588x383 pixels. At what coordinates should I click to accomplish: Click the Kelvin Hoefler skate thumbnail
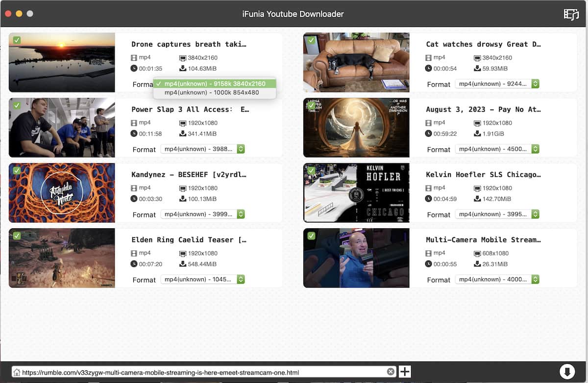coord(356,193)
